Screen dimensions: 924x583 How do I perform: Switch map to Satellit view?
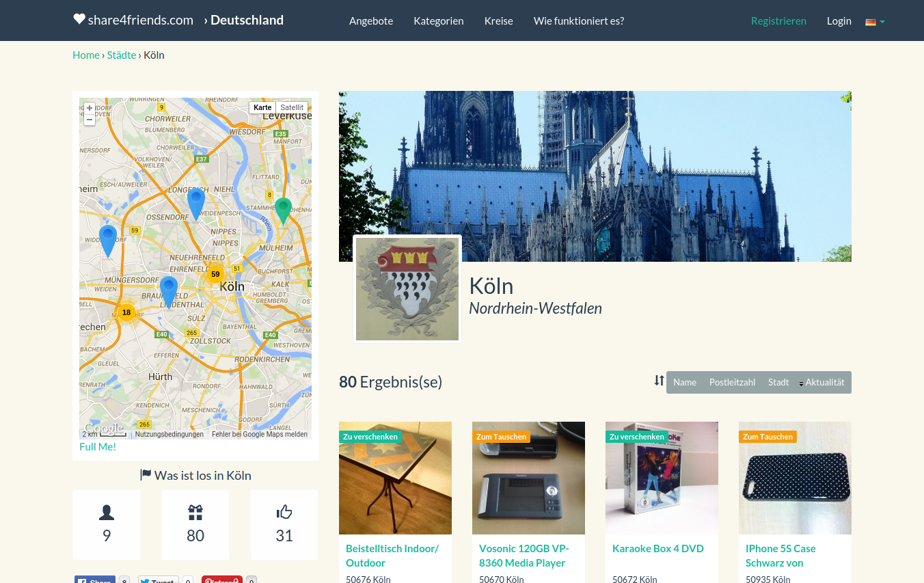(x=292, y=107)
